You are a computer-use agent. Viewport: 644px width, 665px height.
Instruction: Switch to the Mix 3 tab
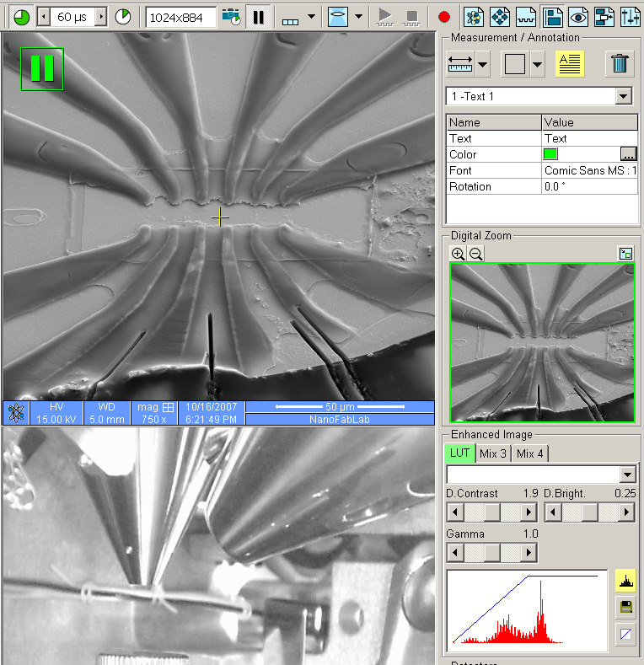(x=493, y=453)
